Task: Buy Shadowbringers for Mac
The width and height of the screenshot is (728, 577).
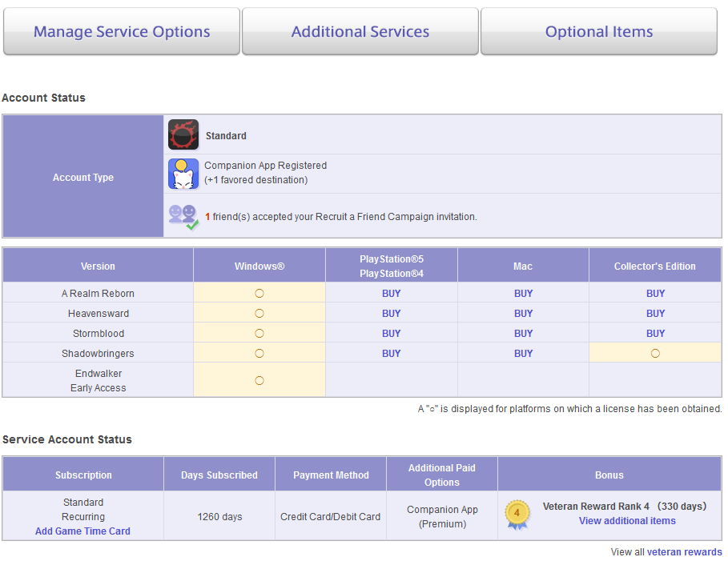Action: point(523,354)
